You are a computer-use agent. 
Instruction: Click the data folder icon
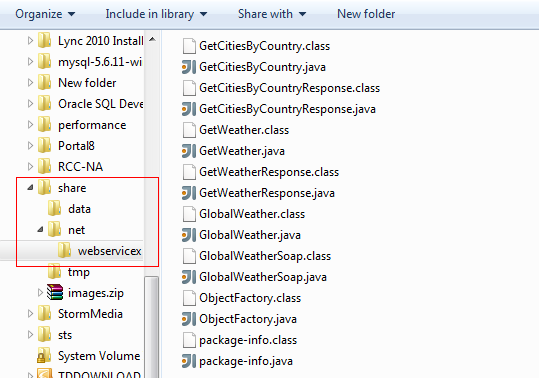[54, 209]
